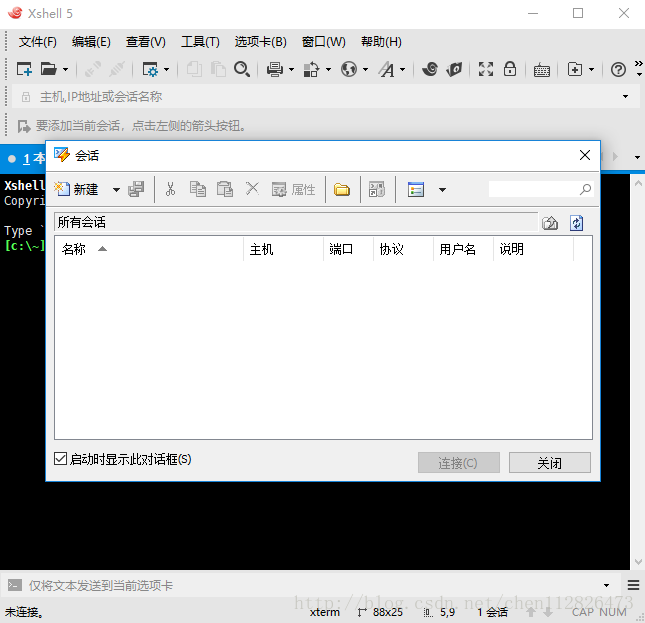Click the add current session arrow icon

(24, 126)
